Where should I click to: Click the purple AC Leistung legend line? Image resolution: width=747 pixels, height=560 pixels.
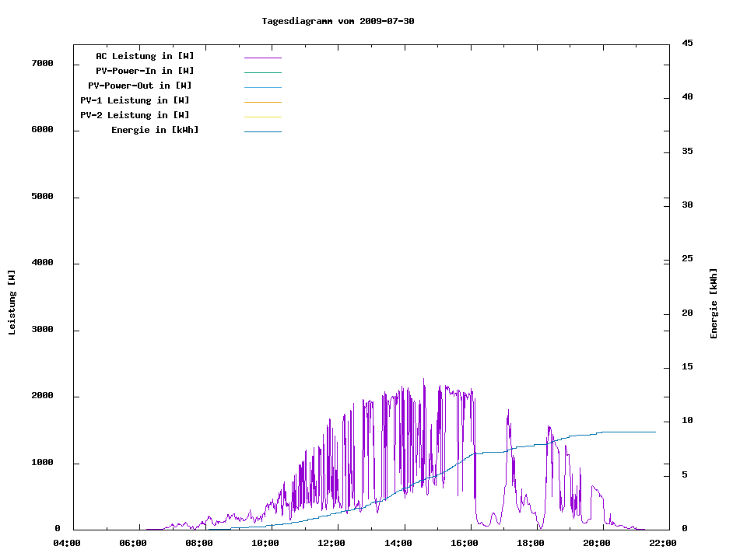[262, 58]
